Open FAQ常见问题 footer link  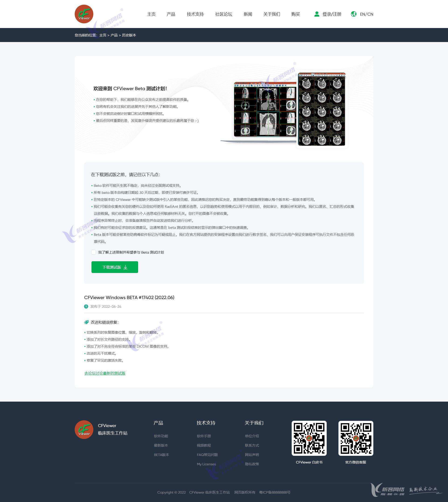(x=207, y=455)
